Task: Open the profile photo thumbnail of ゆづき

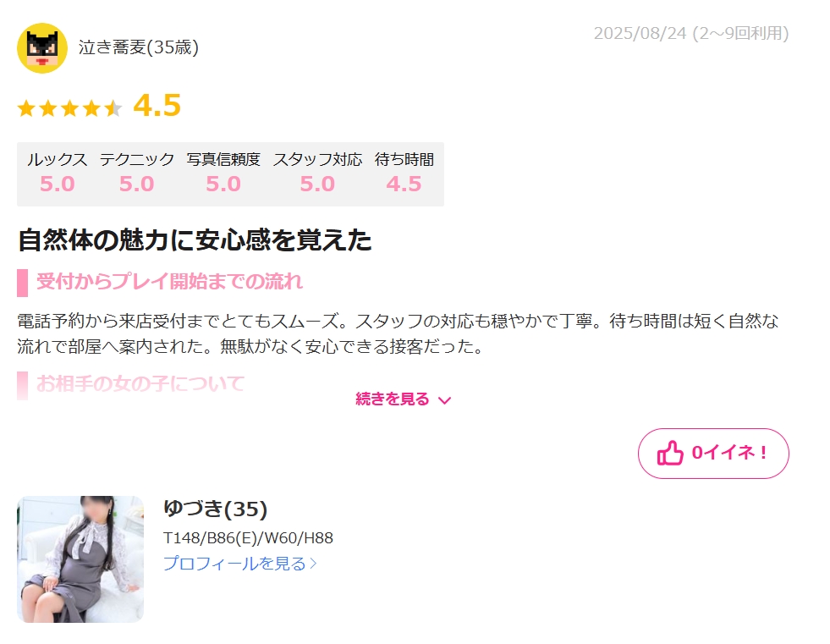Action: coord(80,559)
